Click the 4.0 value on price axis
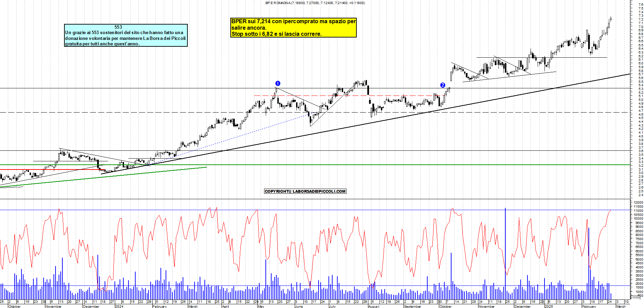644x308 pixels. 641,136
